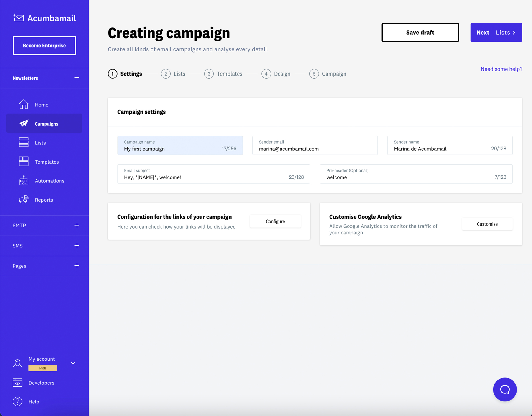Image resolution: width=532 pixels, height=416 pixels.
Task: Open the Campaigns section in the sidebar
Action: (x=46, y=123)
